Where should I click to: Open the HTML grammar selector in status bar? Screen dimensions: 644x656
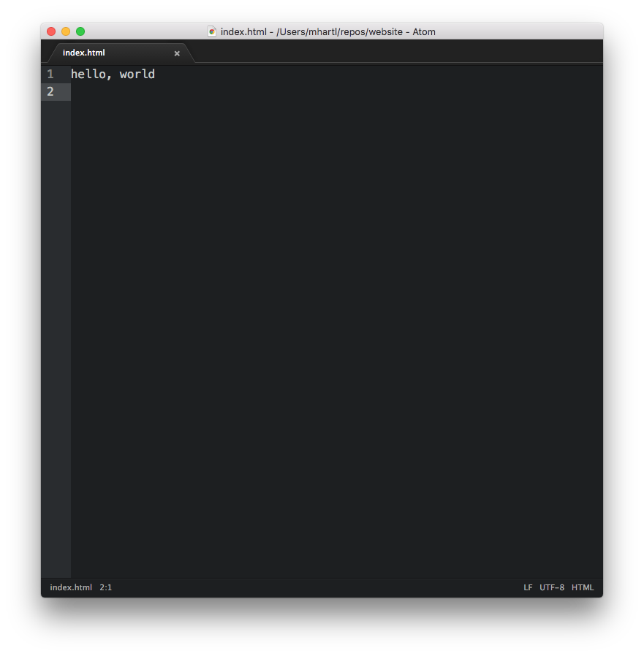point(583,587)
